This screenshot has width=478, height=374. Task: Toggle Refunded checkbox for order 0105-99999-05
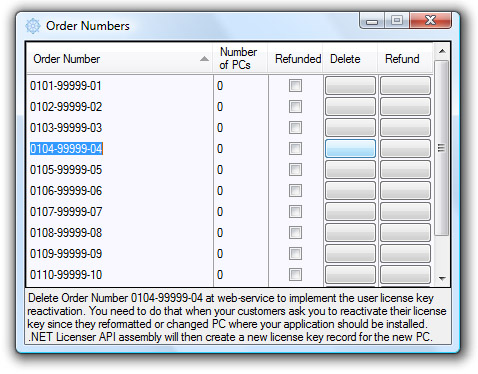coord(295,170)
